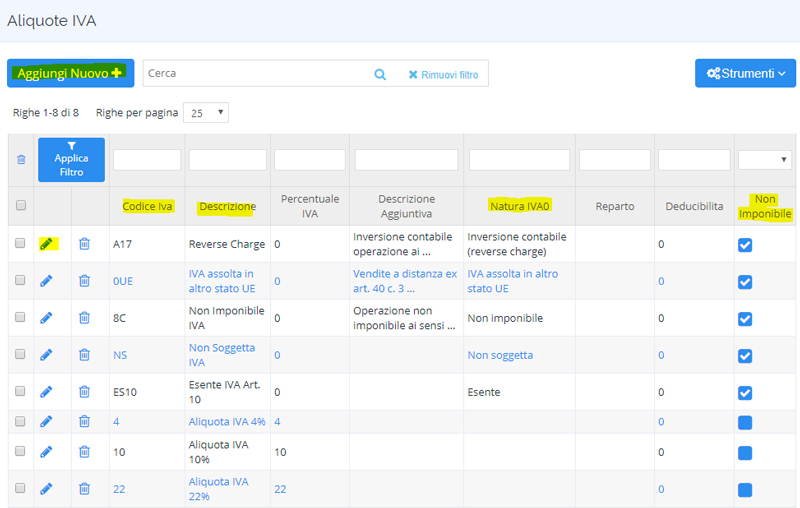Click the search magnifier icon
800x508 pixels.
pyautogui.click(x=380, y=74)
